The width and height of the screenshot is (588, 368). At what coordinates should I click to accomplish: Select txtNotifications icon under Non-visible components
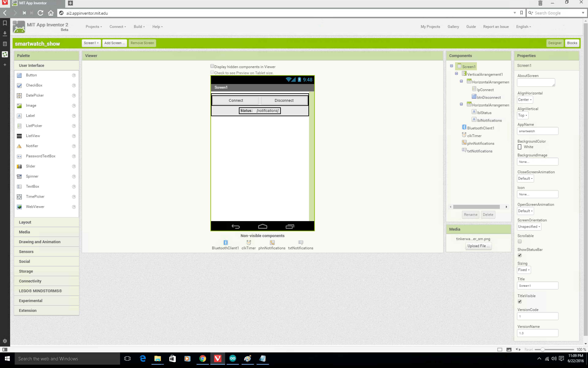(301, 242)
